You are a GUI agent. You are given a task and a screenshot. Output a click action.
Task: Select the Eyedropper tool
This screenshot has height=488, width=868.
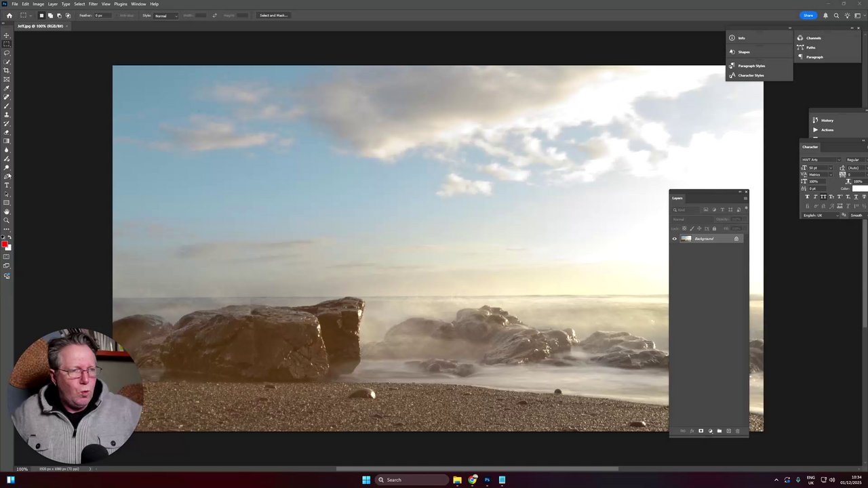[x=7, y=88]
